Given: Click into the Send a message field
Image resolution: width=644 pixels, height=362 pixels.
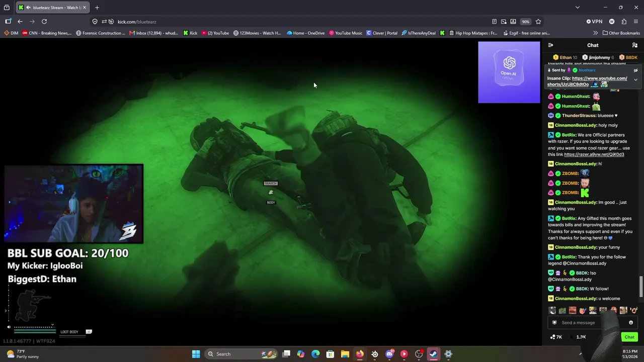Looking at the screenshot, I should (x=594, y=323).
